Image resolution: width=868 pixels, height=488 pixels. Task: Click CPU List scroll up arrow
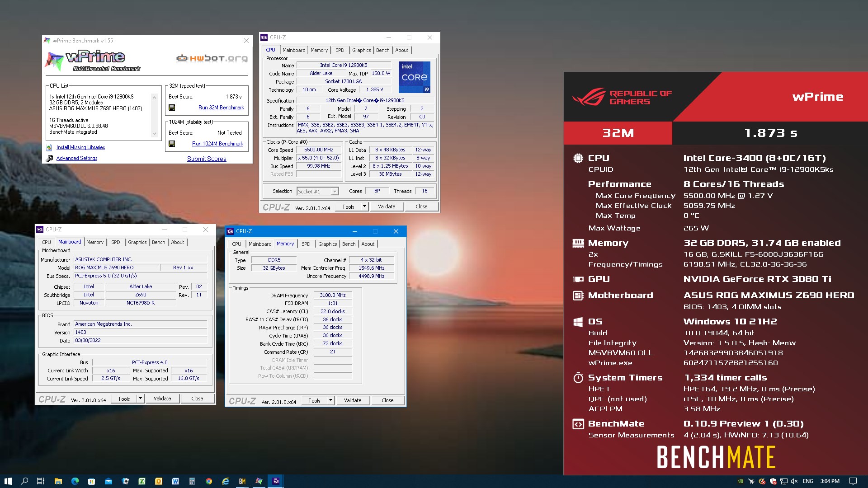(x=154, y=97)
